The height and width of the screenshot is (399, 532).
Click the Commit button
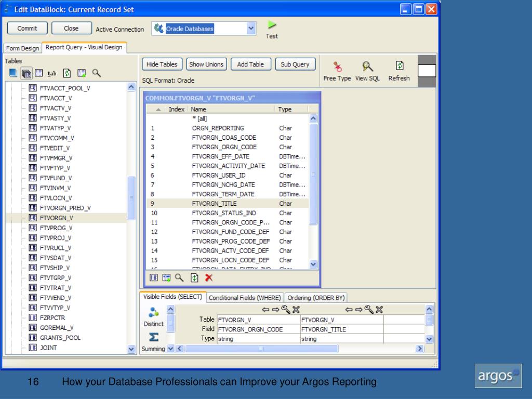coord(27,28)
